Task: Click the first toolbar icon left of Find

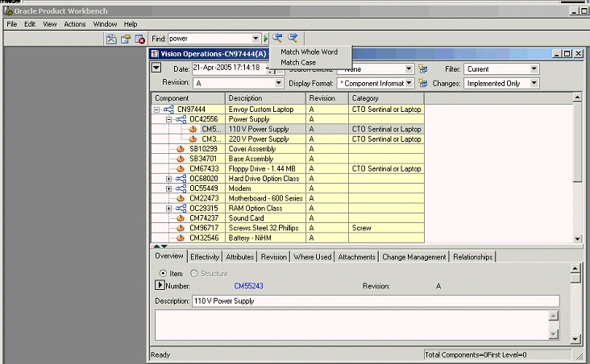Action: coord(111,39)
